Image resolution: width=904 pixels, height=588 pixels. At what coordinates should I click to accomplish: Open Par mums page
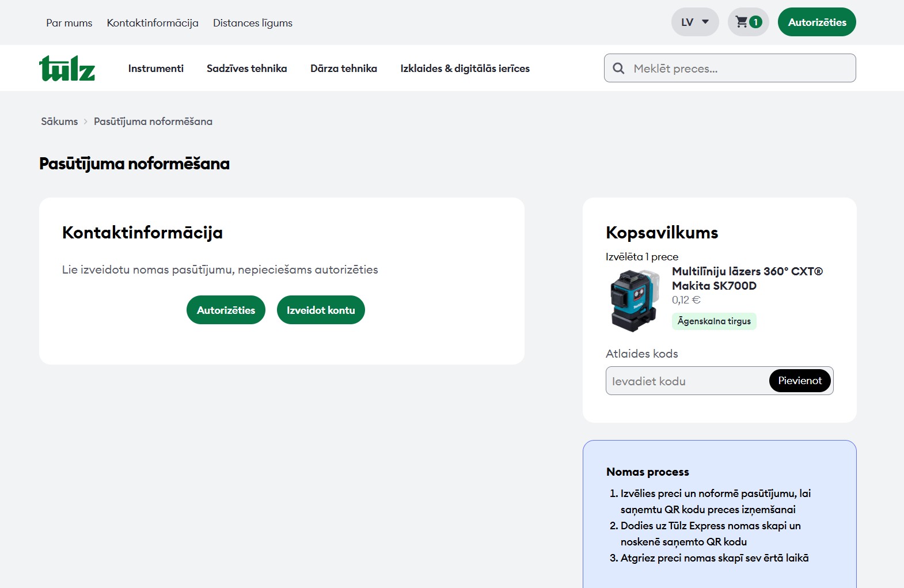click(x=69, y=23)
